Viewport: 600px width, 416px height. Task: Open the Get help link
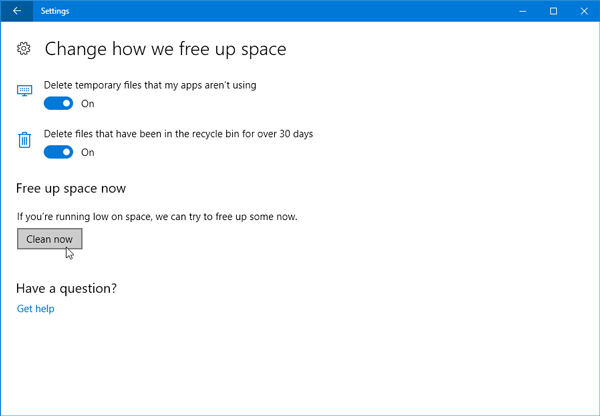click(36, 308)
